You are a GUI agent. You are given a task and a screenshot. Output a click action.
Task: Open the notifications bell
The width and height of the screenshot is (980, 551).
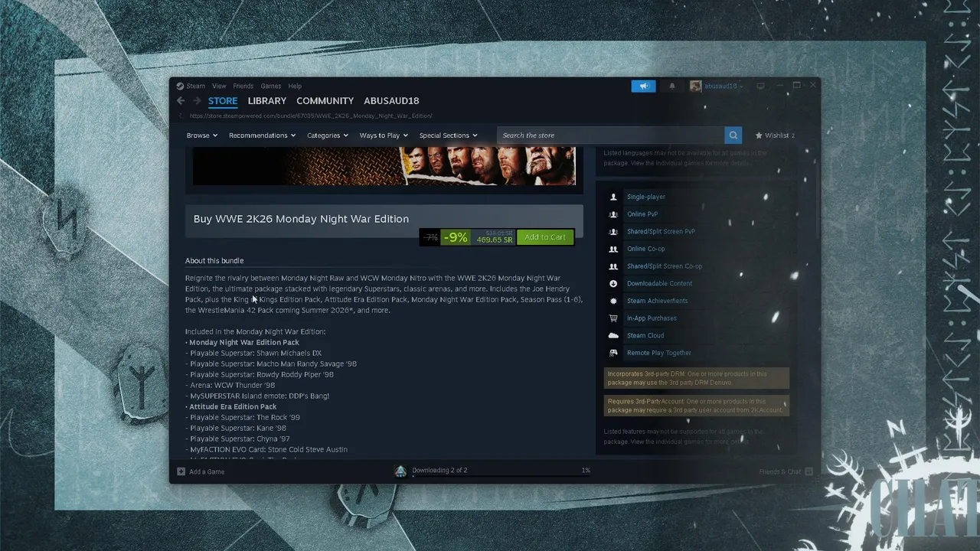pos(672,86)
